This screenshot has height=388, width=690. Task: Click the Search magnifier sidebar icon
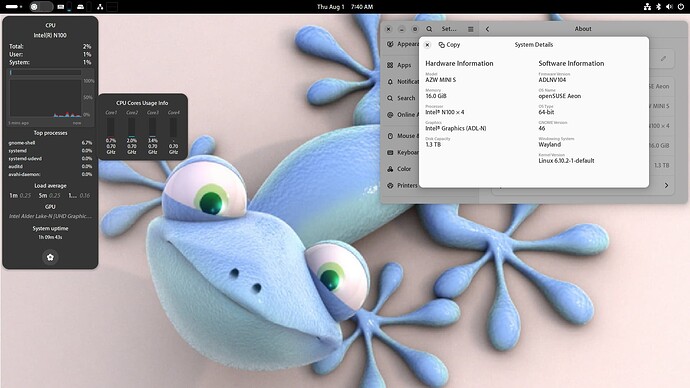(390, 98)
